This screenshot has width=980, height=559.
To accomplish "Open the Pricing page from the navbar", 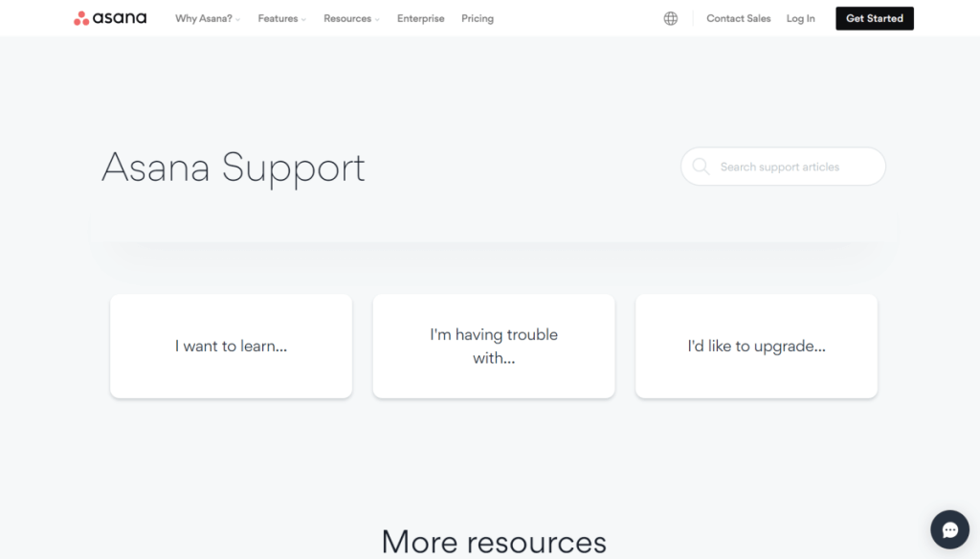I will click(477, 17).
